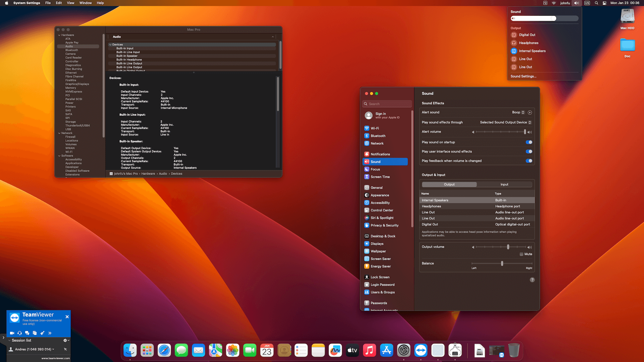644x362 pixels.
Task: Preview alert sound with play icon
Action: tap(530, 113)
